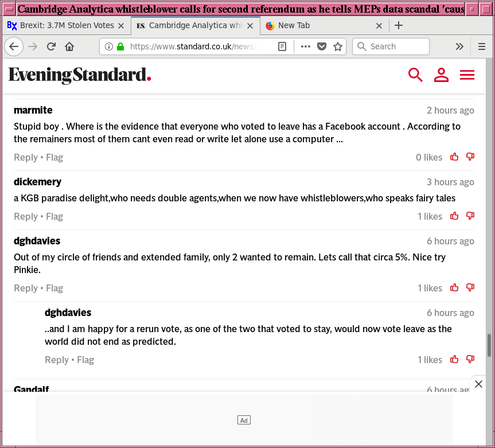
Task: Click the 'marmite' username
Action: coord(33,110)
